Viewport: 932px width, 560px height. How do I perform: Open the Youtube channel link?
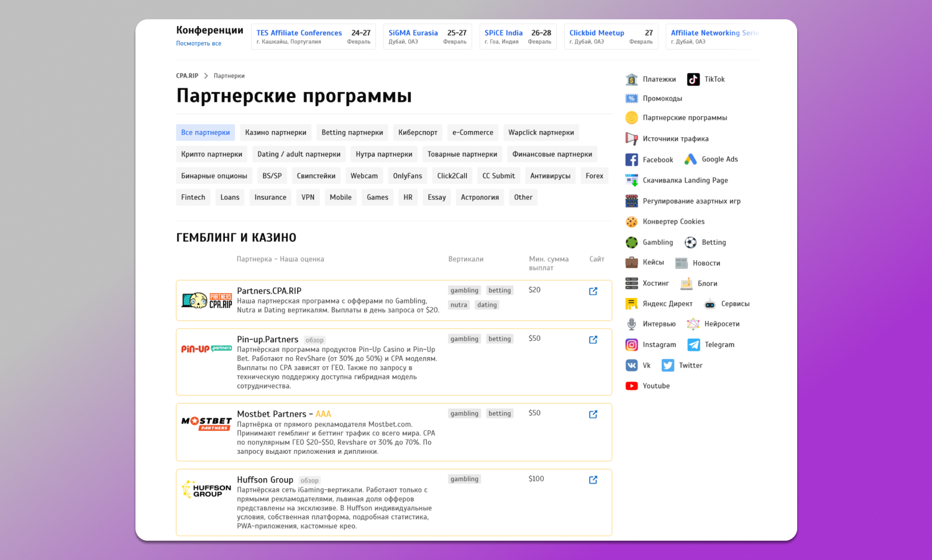pyautogui.click(x=647, y=386)
